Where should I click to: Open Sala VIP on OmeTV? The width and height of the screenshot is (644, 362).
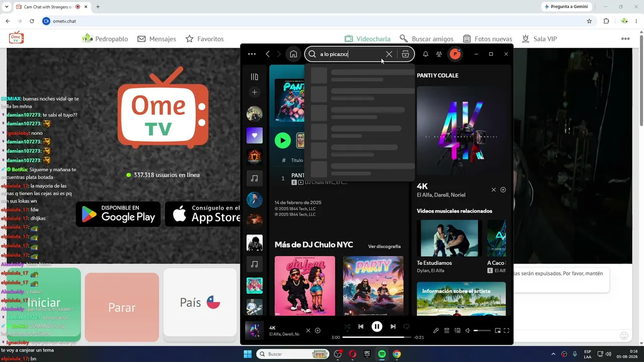(539, 39)
